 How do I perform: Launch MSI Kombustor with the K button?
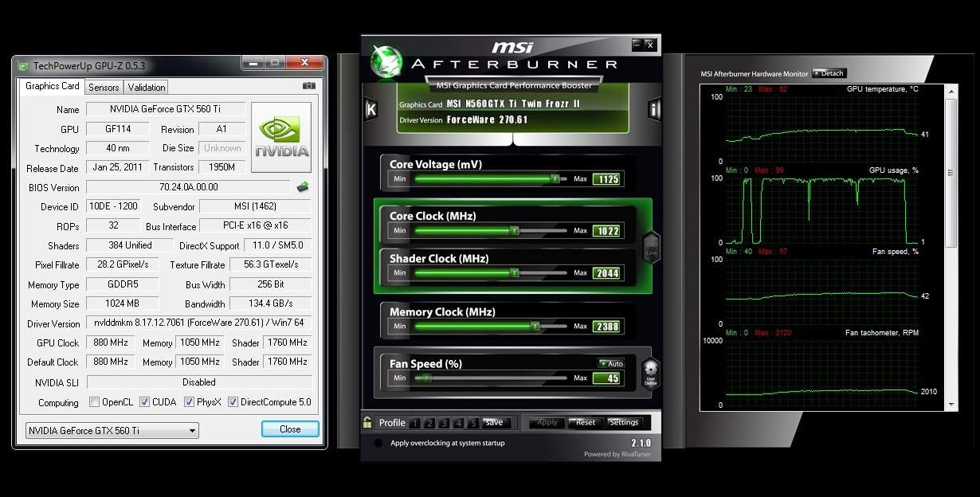pos(370,110)
